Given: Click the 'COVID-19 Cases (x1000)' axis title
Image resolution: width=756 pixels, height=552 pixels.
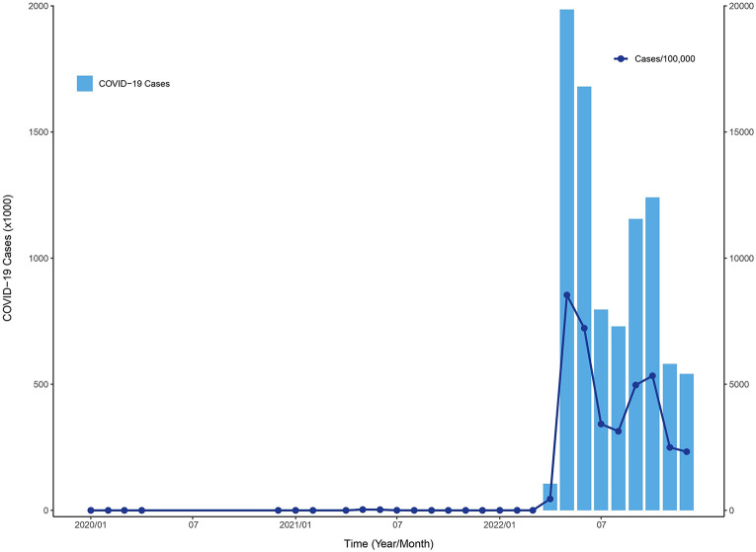Looking at the screenshot, I should click(x=8, y=258).
